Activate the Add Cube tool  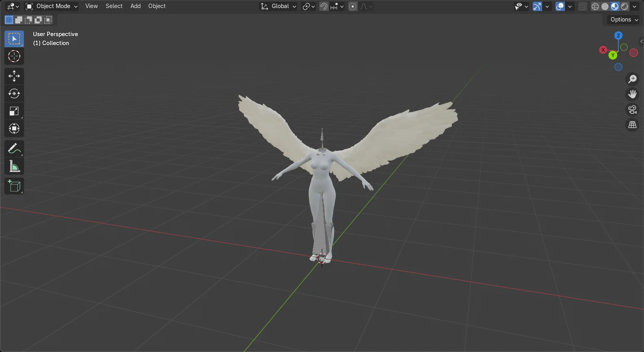click(x=14, y=186)
